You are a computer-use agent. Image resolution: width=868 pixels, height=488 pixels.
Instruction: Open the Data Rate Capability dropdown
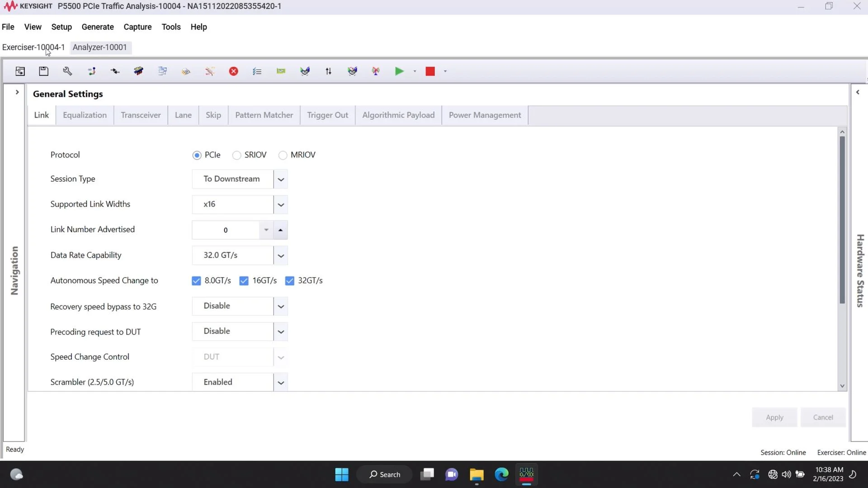tap(281, 256)
